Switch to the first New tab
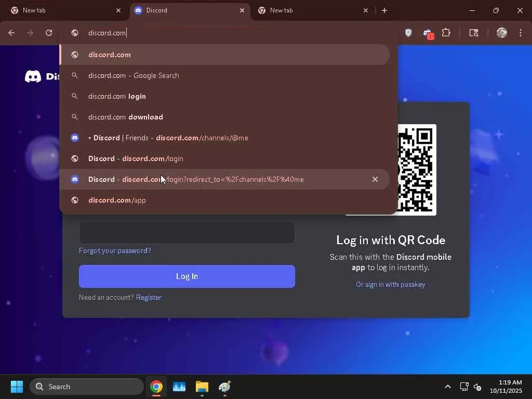This screenshot has height=399, width=532. (64, 10)
